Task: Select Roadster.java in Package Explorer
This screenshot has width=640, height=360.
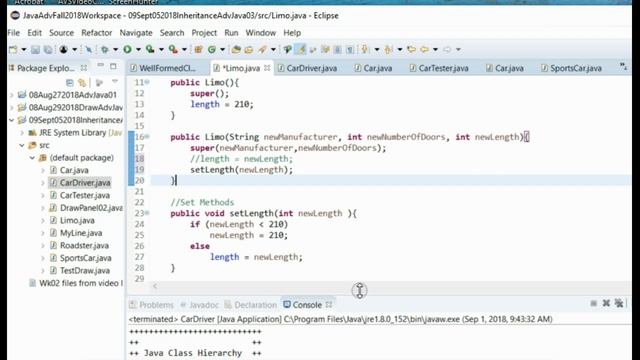Action: pyautogui.click(x=84, y=246)
